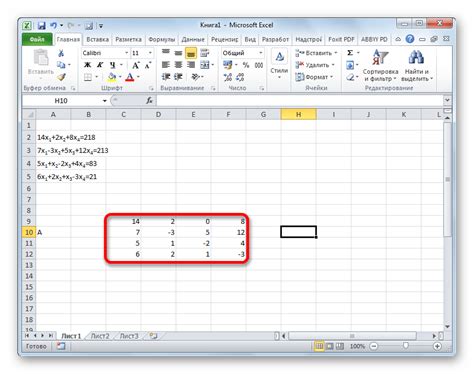474x374 pixels.
Task: Select cell C9 containing 14
Action: point(123,221)
